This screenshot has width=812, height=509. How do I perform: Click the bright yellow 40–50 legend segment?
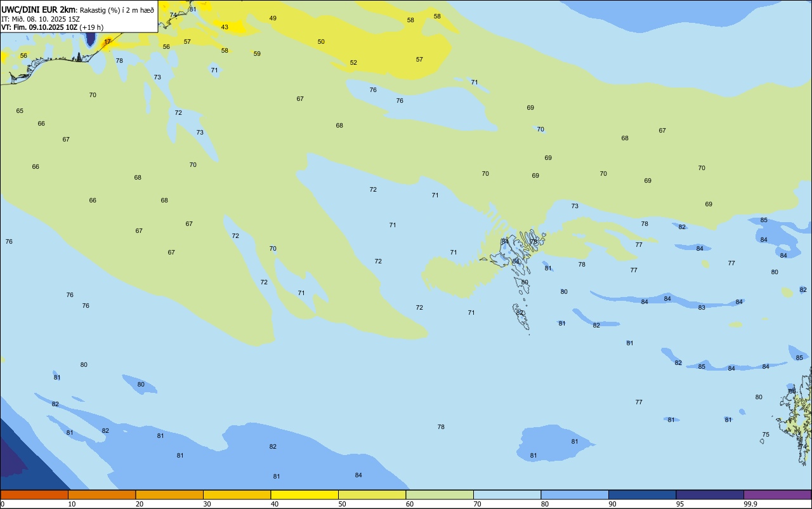click(304, 494)
